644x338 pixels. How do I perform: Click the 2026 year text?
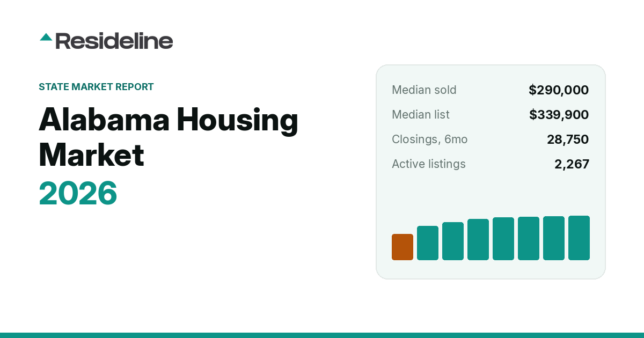click(78, 193)
